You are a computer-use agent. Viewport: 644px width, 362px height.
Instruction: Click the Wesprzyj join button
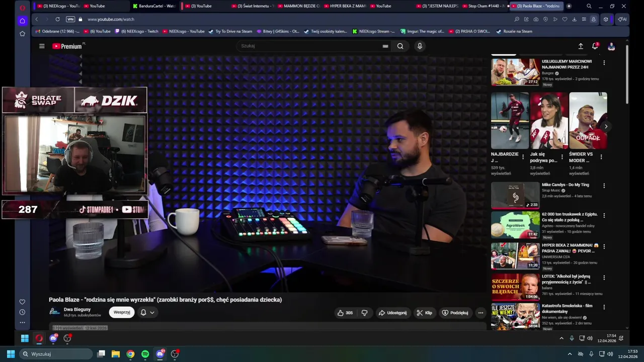coord(122,312)
